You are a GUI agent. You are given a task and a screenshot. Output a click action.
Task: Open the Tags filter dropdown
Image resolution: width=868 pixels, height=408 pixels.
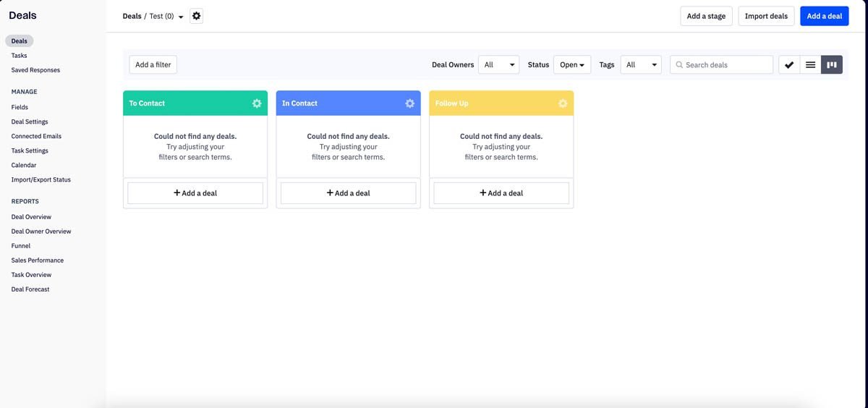click(640, 65)
